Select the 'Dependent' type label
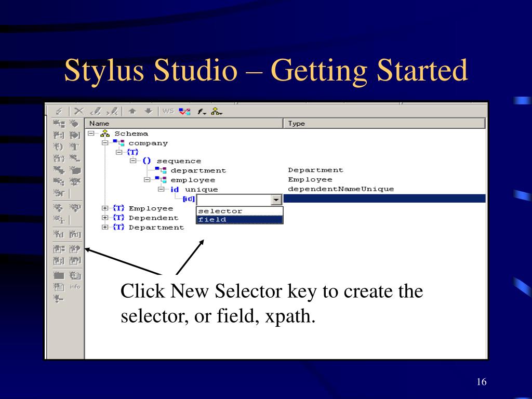This screenshot has width=532, height=399. [x=153, y=218]
